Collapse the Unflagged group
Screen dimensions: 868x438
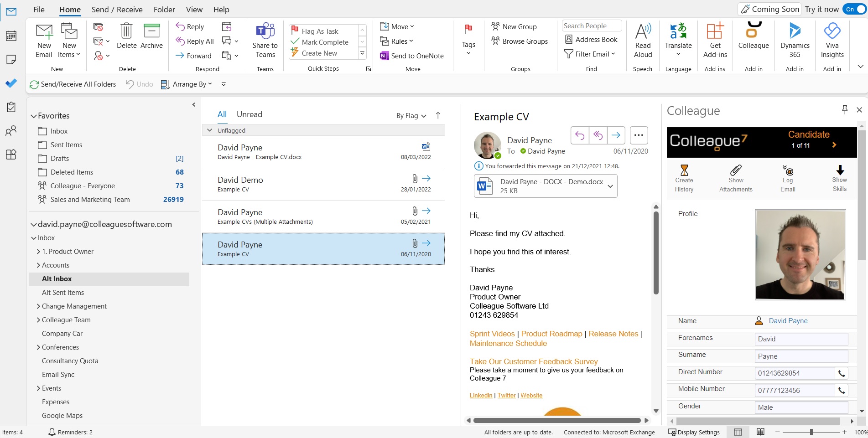tap(209, 130)
